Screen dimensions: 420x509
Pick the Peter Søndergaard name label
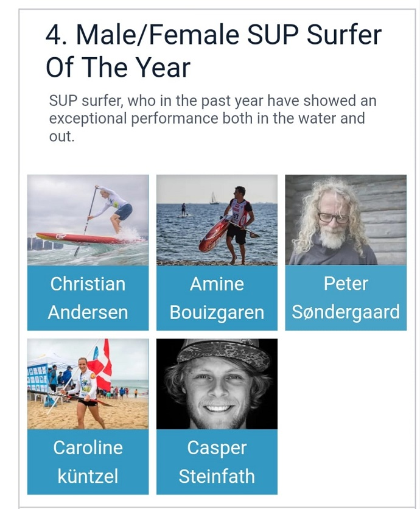346,298
